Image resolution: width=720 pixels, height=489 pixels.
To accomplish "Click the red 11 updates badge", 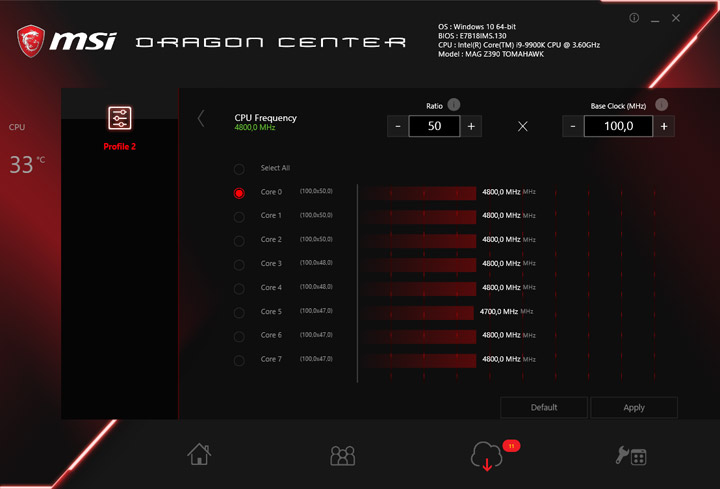I will point(511,446).
